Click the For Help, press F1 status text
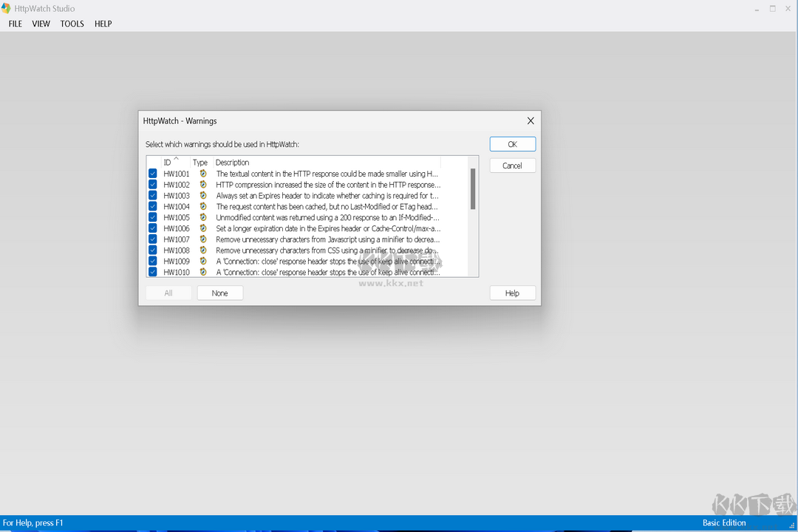The image size is (798, 532). tap(33, 523)
